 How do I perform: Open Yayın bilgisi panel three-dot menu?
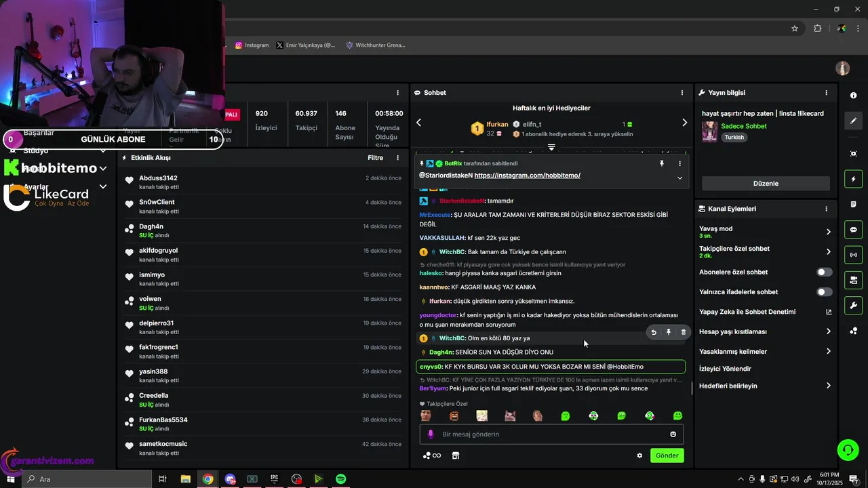[x=826, y=92]
